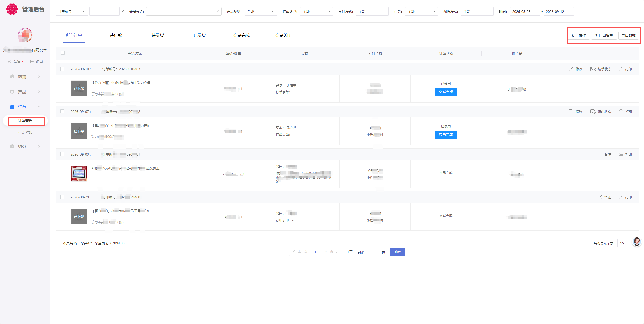Expand the 商铺 sidebar menu

pos(25,77)
